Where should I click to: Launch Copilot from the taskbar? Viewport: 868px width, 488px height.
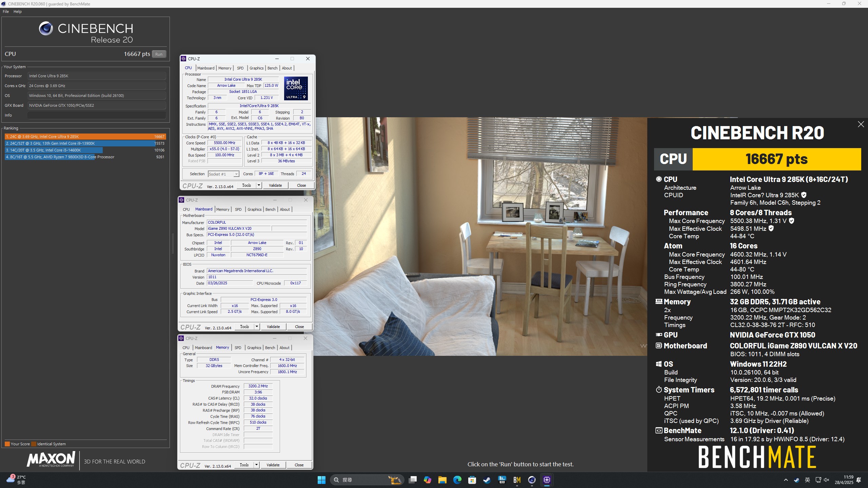tap(427, 480)
